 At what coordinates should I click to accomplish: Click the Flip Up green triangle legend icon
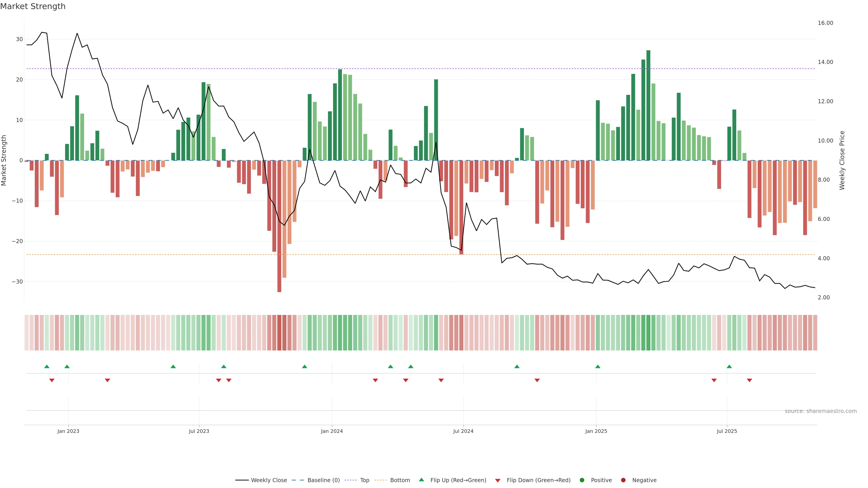421,480
